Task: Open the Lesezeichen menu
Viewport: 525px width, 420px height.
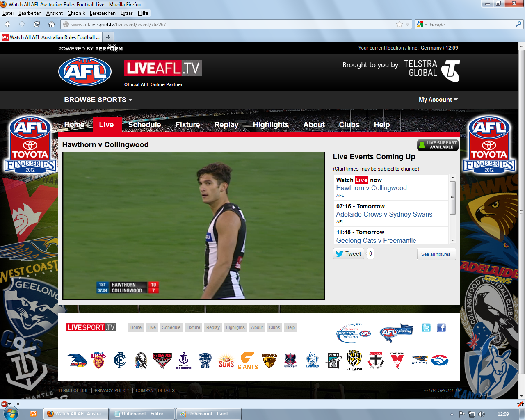Action: point(103,13)
